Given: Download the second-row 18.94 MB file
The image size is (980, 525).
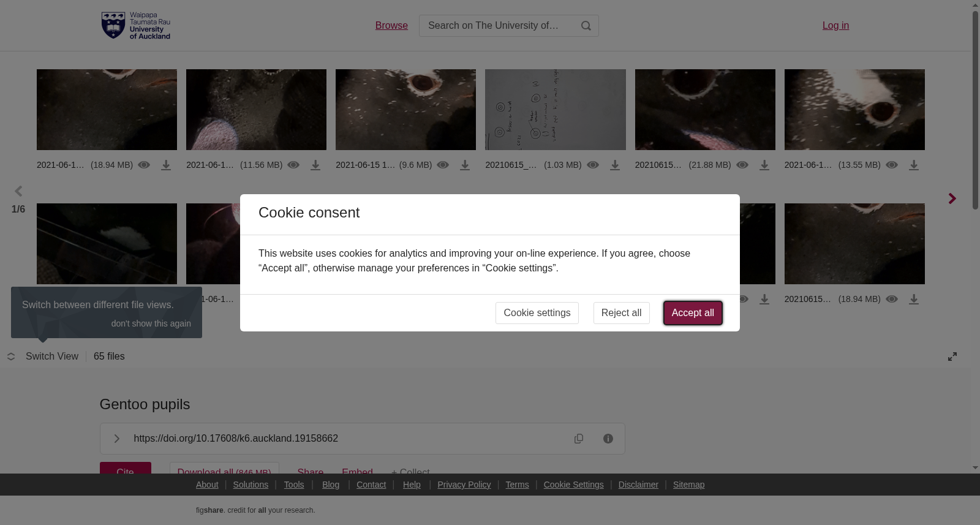Looking at the screenshot, I should click(914, 300).
